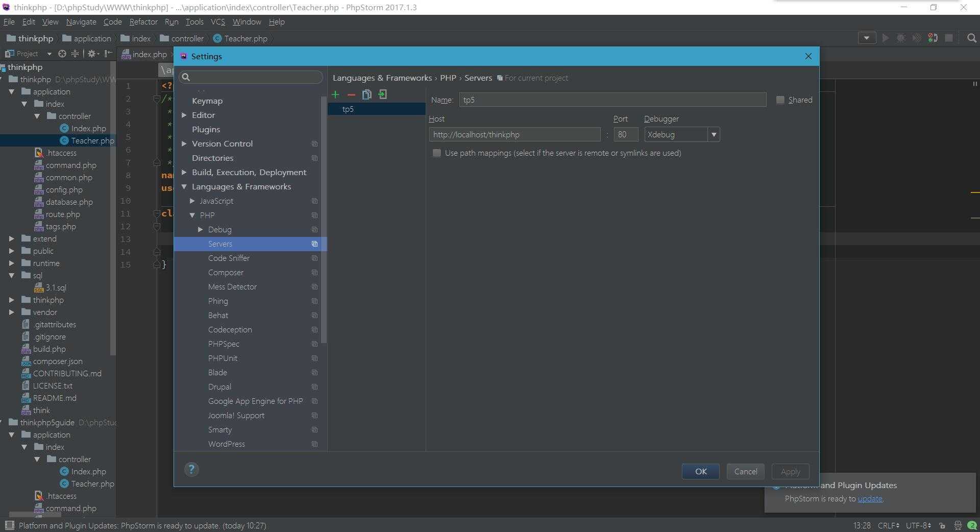Open the Hector inspector icon in status bar
This screenshot has width=980, height=532.
coord(958,525)
